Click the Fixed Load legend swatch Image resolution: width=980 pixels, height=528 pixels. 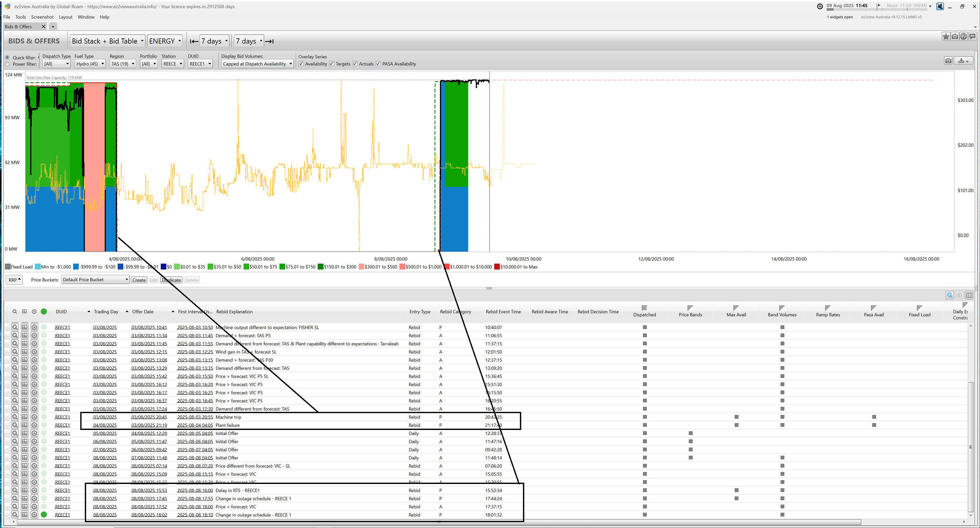pyautogui.click(x=8, y=267)
